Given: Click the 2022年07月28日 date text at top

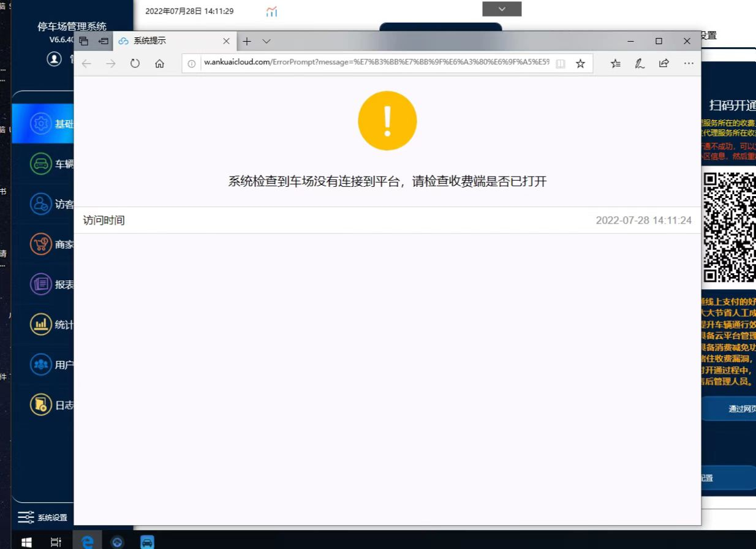Looking at the screenshot, I should pyautogui.click(x=189, y=11).
